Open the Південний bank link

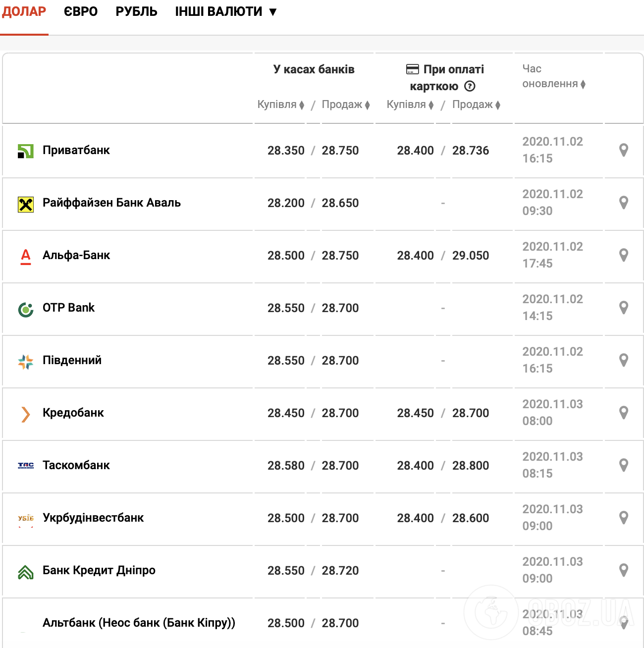click(x=72, y=360)
